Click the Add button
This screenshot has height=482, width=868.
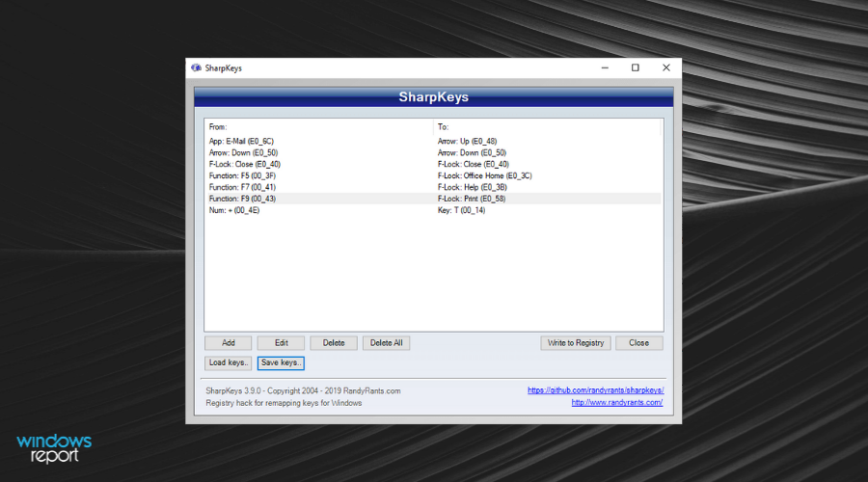pyautogui.click(x=228, y=343)
